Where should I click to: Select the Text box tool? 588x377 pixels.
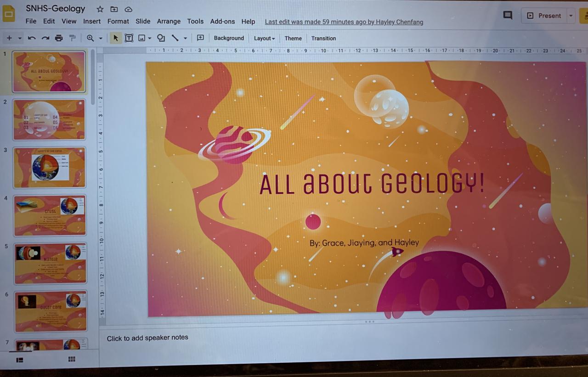(129, 38)
